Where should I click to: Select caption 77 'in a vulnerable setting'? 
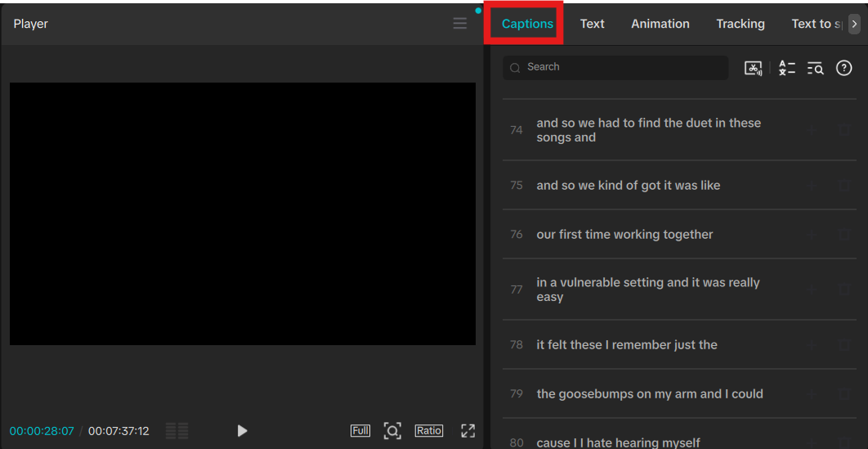click(x=679, y=290)
